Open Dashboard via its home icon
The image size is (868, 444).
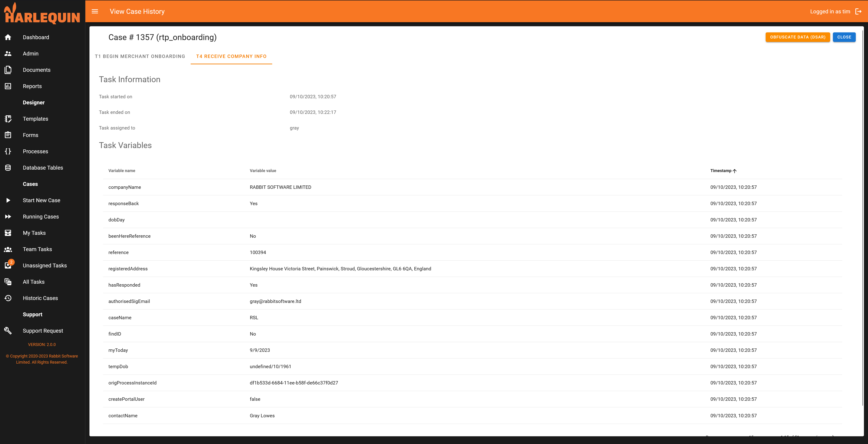(8, 37)
